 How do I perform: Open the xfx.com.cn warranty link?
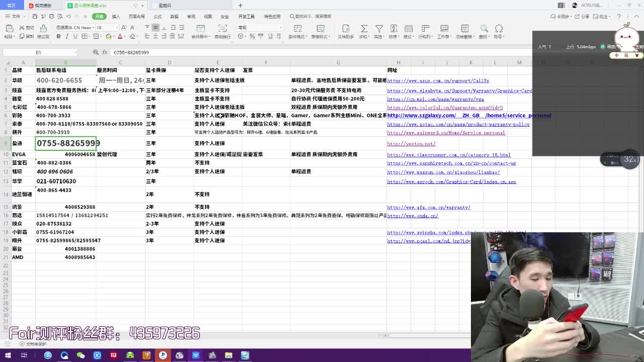pos(429,207)
